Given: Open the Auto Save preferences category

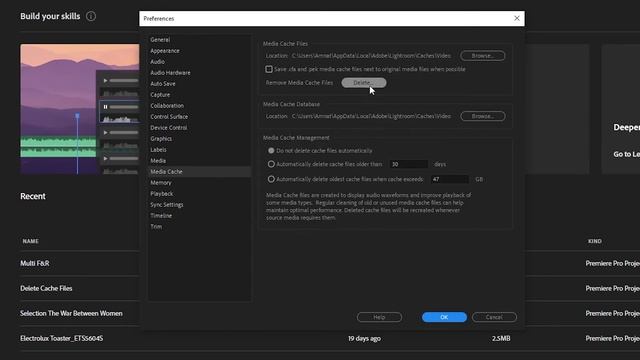Looking at the screenshot, I should click(163, 84).
